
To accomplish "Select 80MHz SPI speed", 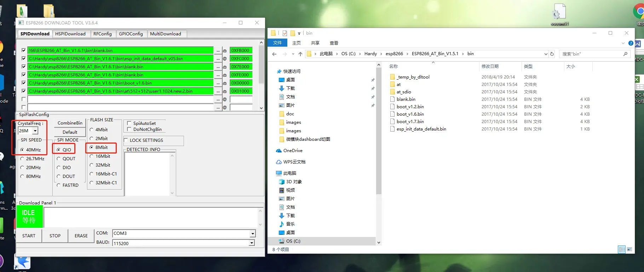I will (22, 176).
